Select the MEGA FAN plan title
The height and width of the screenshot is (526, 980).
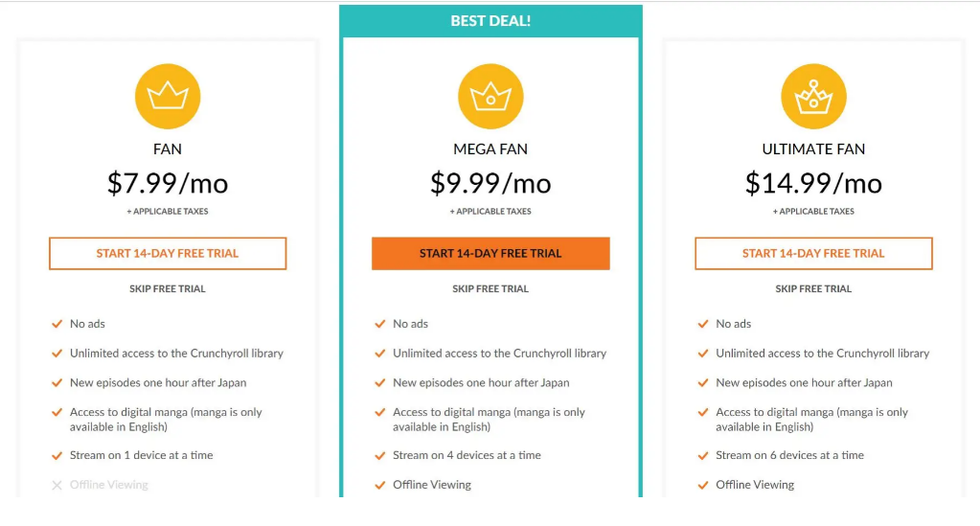pyautogui.click(x=490, y=149)
